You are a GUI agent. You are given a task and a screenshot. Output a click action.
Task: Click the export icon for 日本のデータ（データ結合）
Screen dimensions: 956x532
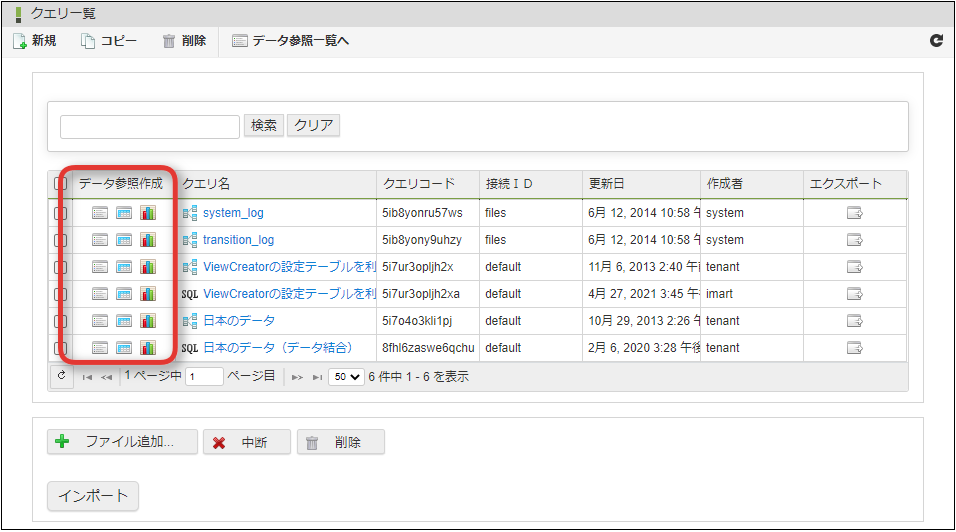855,348
